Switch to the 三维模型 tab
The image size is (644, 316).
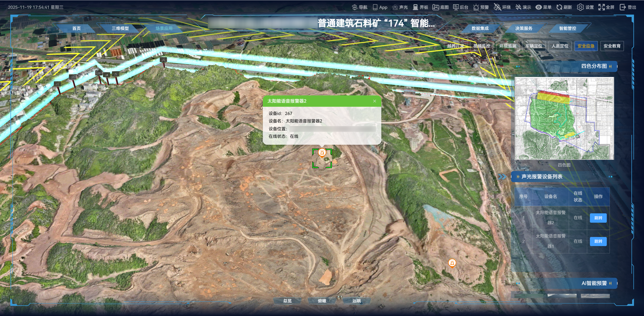(120, 28)
